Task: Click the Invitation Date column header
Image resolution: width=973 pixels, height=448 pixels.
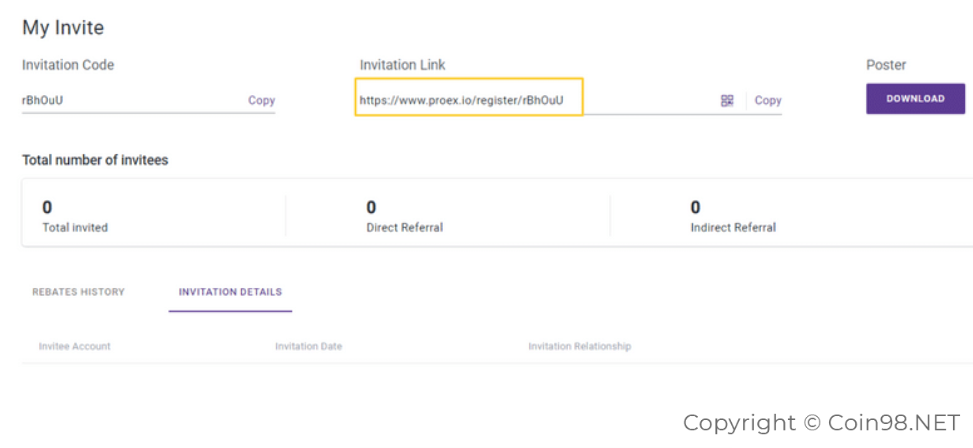Action: 308,346
